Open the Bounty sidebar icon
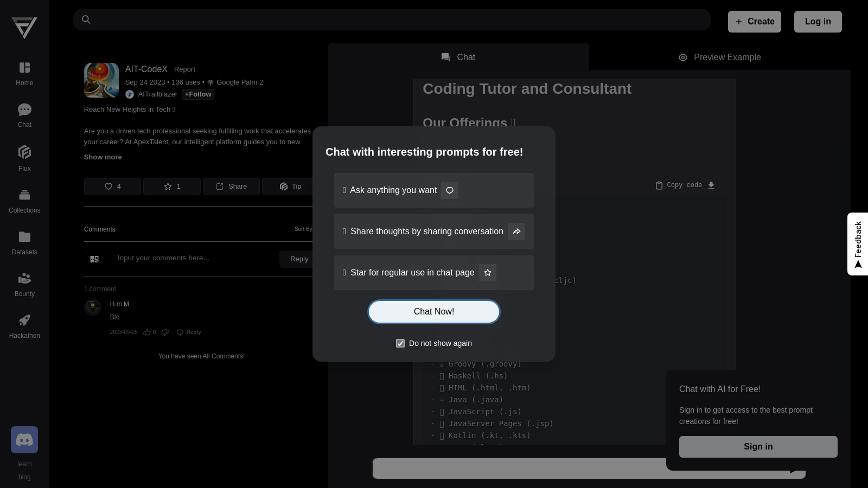The image size is (868, 488). pyautogui.click(x=24, y=279)
